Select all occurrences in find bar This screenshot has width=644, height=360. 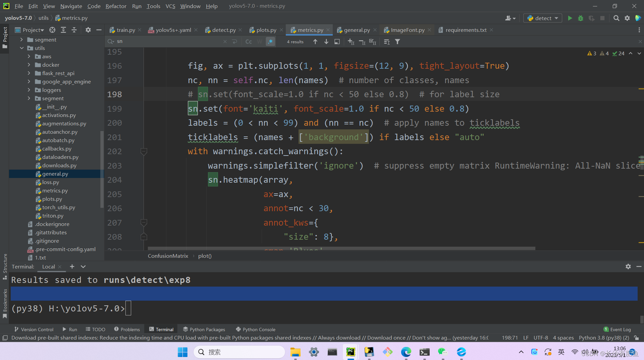373,42
